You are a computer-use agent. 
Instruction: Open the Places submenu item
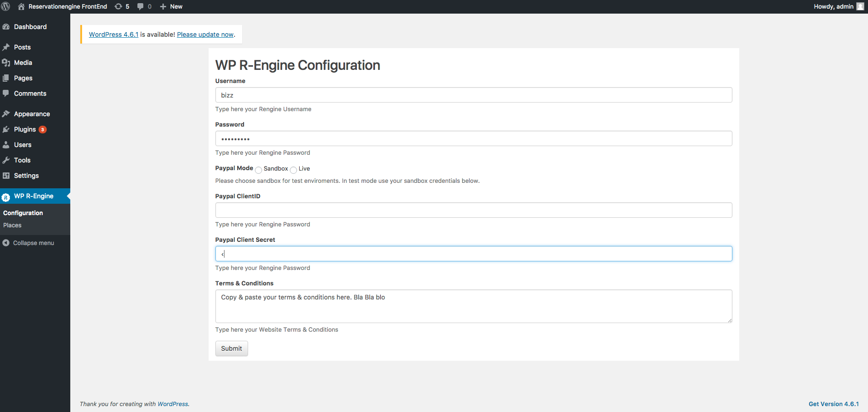tap(12, 225)
